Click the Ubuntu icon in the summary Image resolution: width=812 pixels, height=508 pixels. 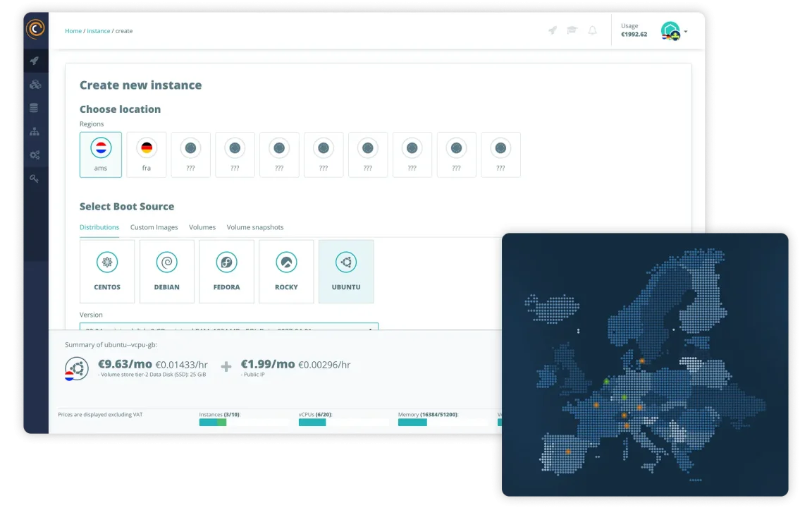pyautogui.click(x=77, y=368)
